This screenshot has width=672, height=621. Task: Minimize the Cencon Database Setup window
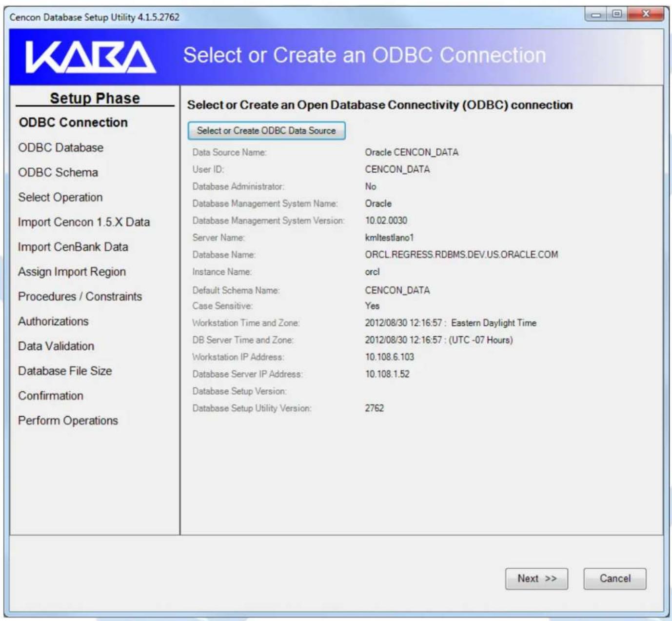tap(596, 15)
